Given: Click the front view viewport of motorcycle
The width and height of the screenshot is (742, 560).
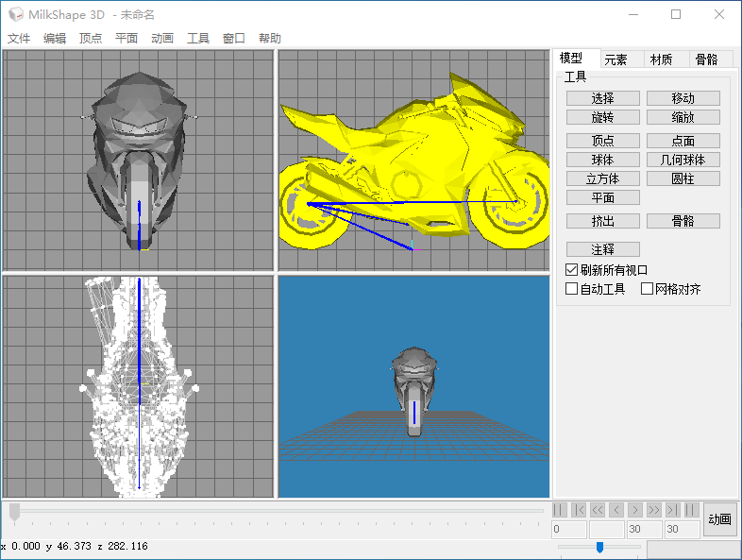Looking at the screenshot, I should click(138, 161).
